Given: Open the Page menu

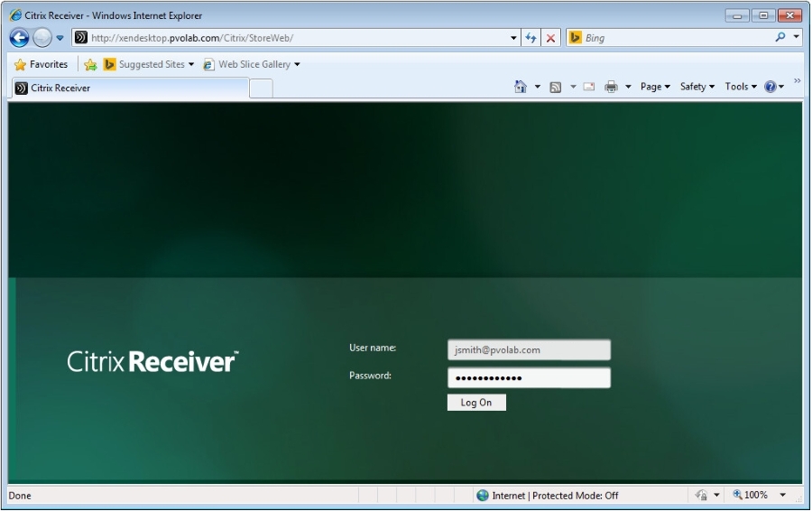Looking at the screenshot, I should (655, 87).
